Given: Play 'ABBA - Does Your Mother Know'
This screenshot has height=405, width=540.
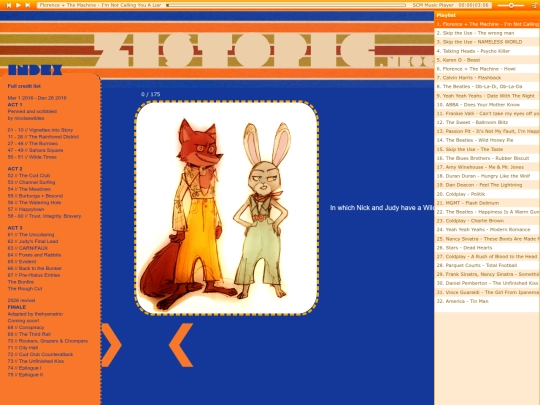Looking at the screenshot, I should 487,105.
